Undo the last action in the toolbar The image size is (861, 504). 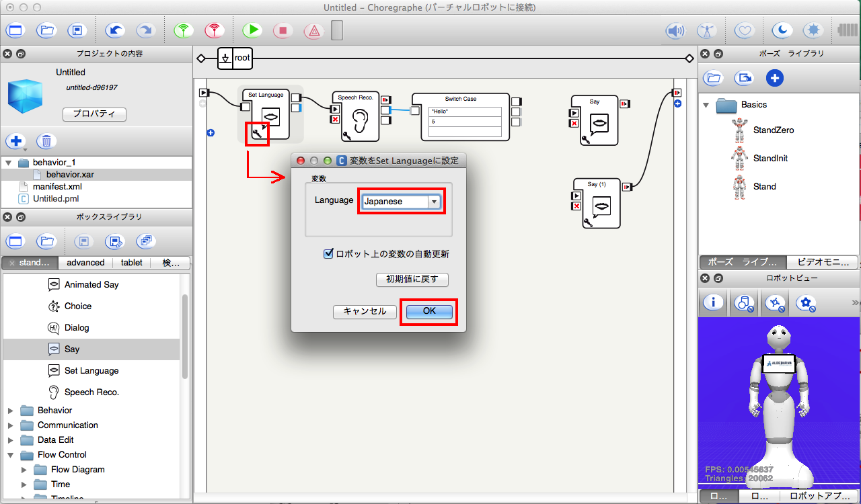[x=115, y=30]
